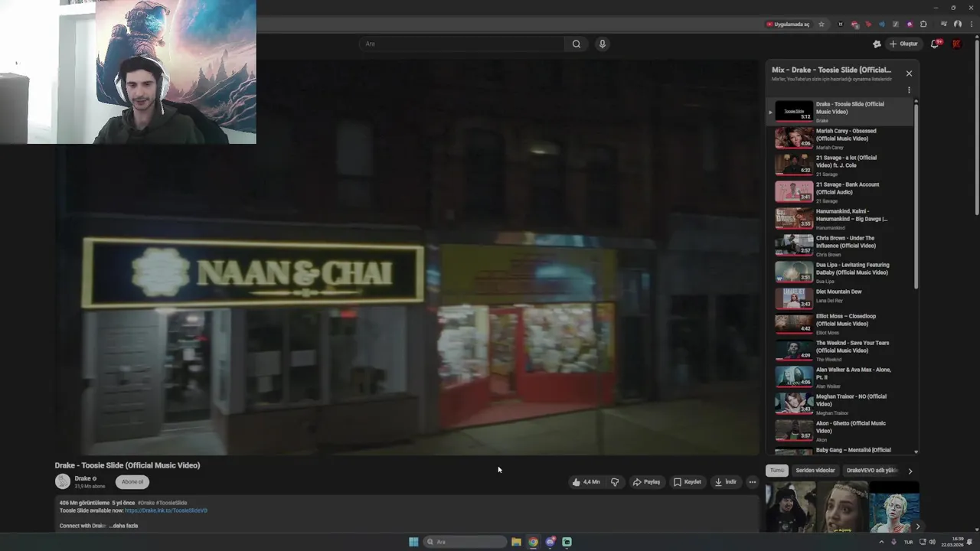
Task: Click the Abone ol subscribe button
Action: 132,482
